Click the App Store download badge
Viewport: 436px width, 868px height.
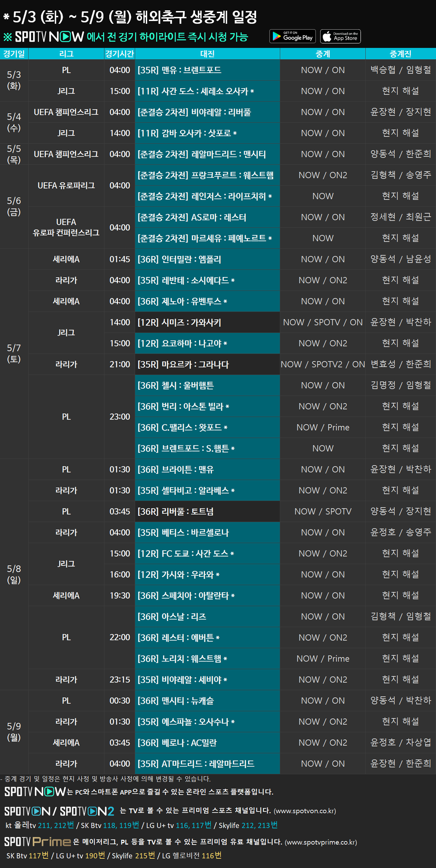pos(340,36)
